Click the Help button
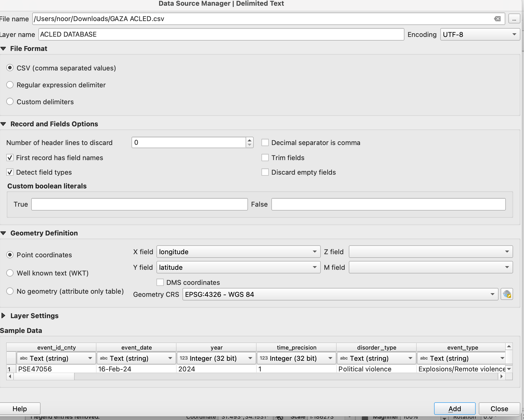This screenshot has width=524, height=420. (x=20, y=409)
